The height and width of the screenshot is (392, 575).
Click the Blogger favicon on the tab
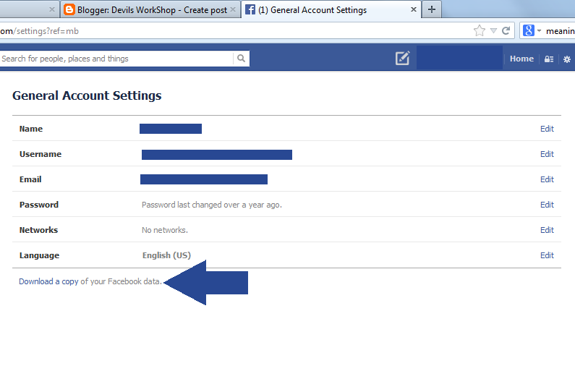(69, 10)
